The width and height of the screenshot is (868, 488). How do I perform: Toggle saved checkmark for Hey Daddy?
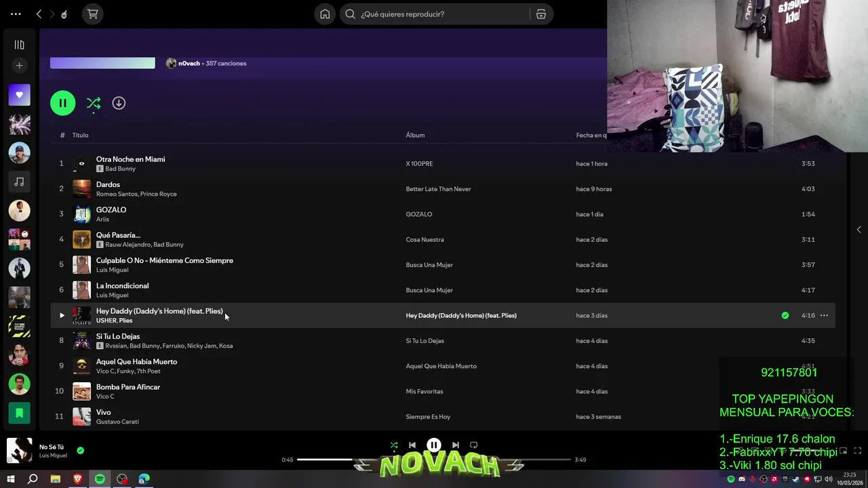click(x=785, y=315)
